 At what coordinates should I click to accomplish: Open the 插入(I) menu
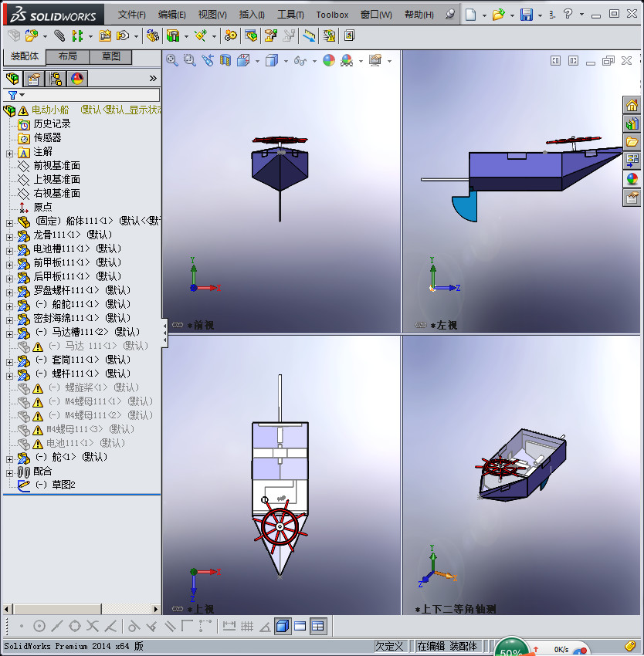click(252, 15)
